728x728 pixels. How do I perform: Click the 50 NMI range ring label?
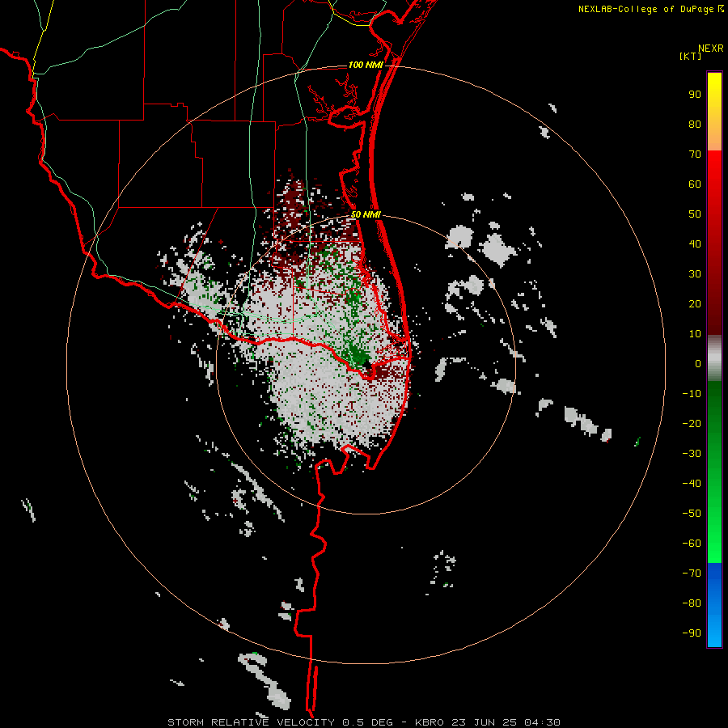(366, 214)
